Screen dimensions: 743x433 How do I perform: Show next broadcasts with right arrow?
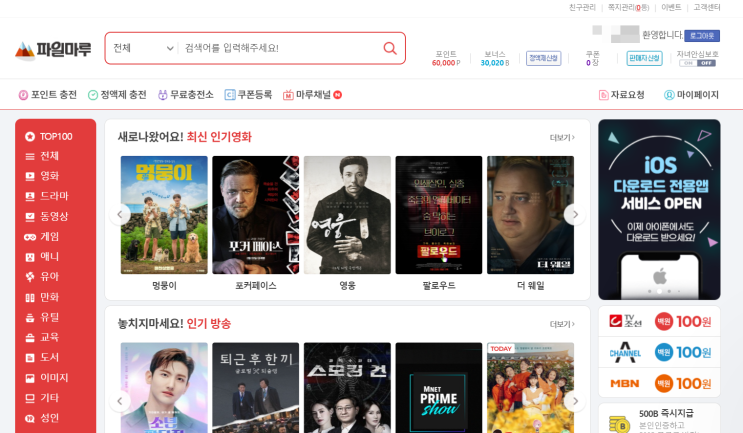point(575,401)
